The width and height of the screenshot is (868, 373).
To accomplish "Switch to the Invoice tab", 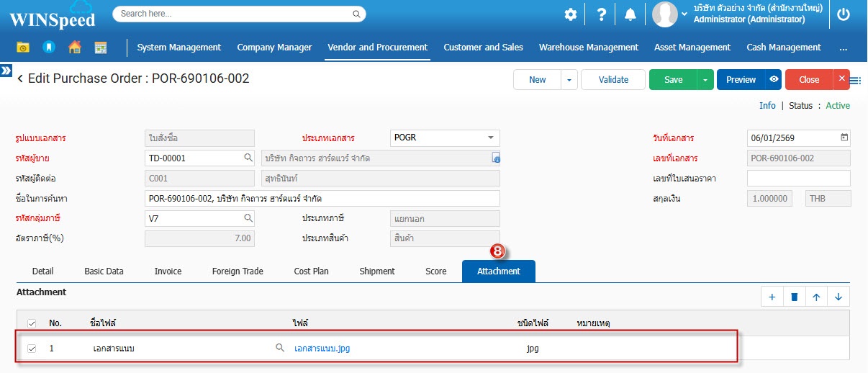I will pos(168,271).
